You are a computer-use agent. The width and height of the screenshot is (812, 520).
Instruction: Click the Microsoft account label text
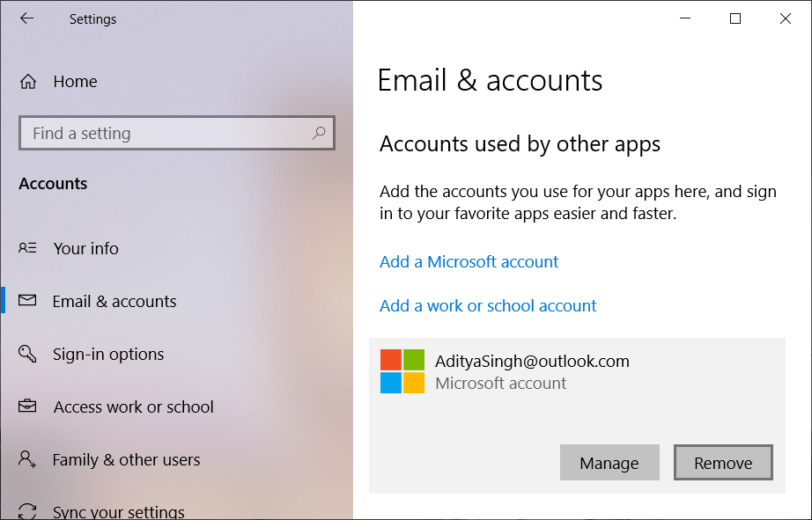(x=501, y=384)
